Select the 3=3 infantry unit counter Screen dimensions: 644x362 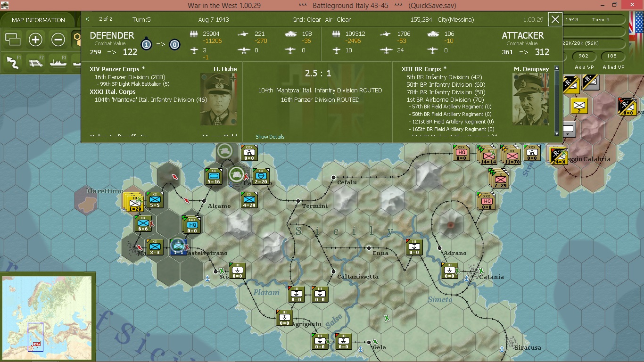155,247
